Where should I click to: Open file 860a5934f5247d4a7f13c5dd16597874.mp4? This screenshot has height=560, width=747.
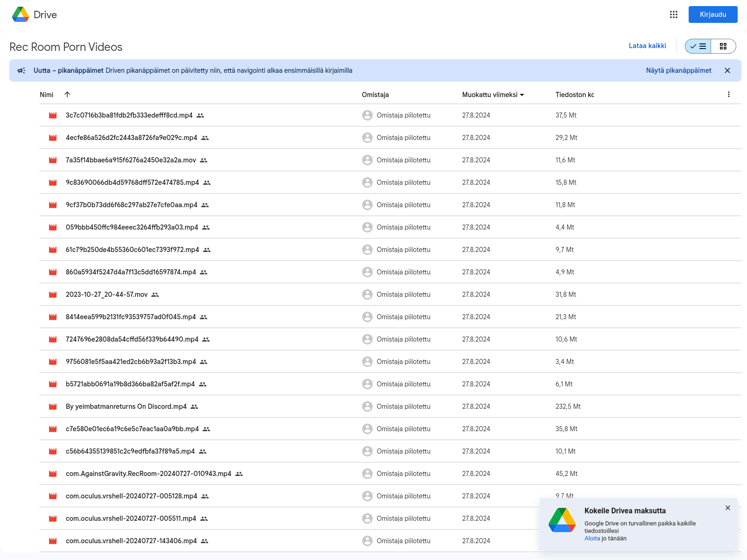pyautogui.click(x=131, y=272)
